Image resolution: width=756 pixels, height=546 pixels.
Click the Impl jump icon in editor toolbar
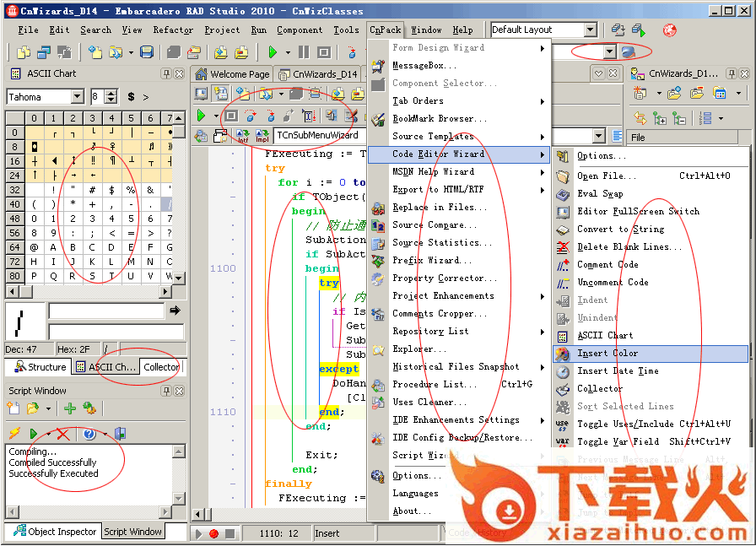[262, 136]
